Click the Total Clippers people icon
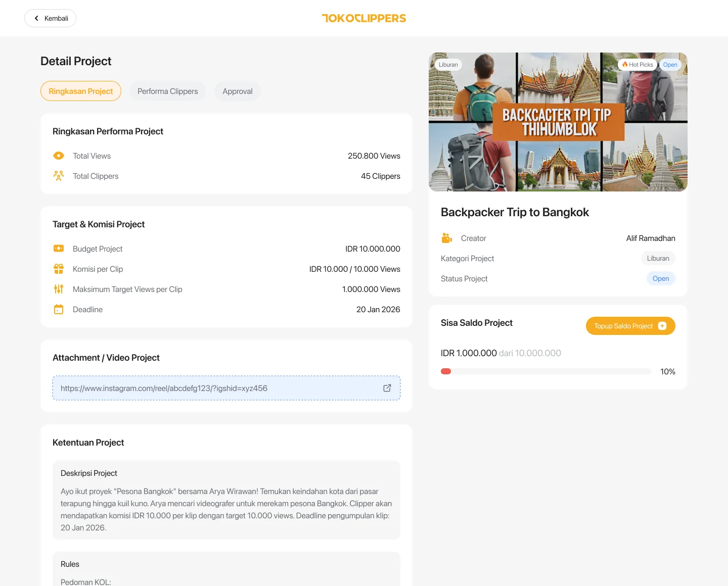728x586 pixels. 59,176
